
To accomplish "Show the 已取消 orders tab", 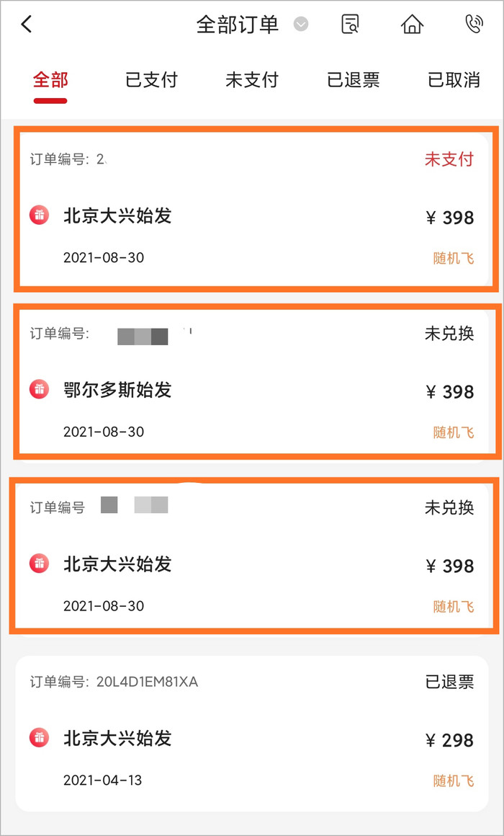I will point(454,80).
